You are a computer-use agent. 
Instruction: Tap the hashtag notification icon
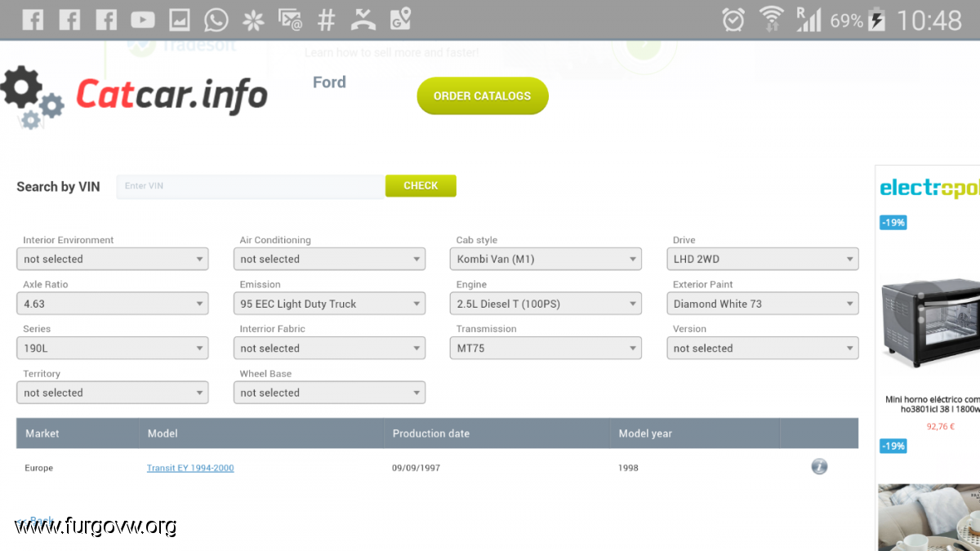[327, 20]
